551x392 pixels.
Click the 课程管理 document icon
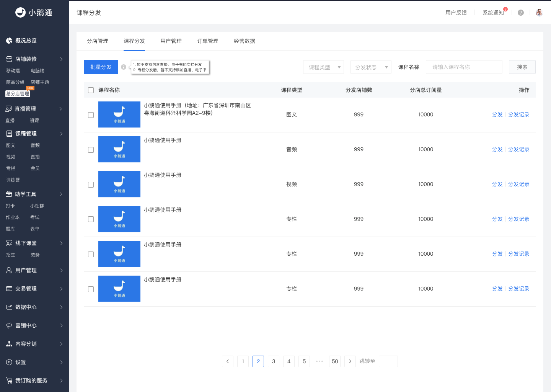point(9,134)
